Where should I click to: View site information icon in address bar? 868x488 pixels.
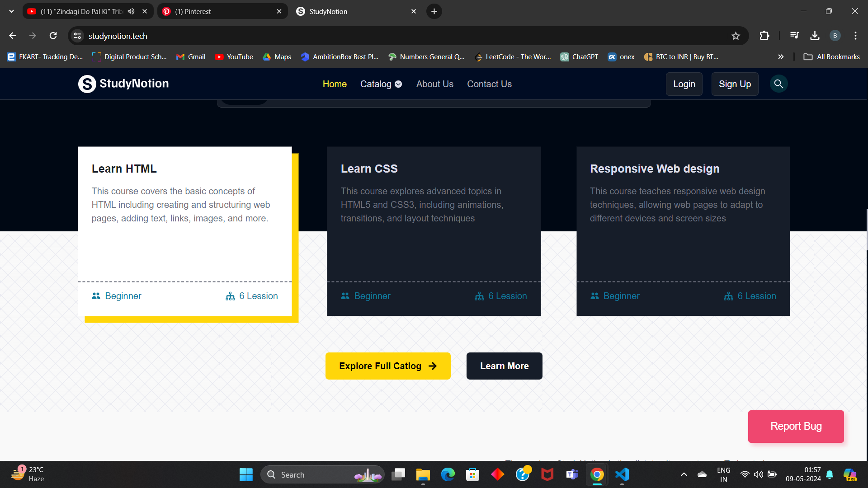78,36
